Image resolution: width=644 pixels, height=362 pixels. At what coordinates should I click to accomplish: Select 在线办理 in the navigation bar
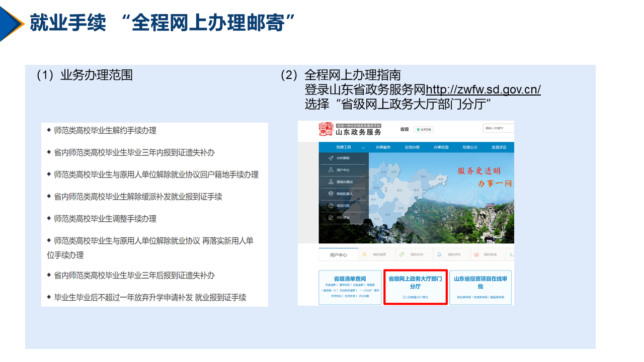pyautogui.click(x=412, y=147)
